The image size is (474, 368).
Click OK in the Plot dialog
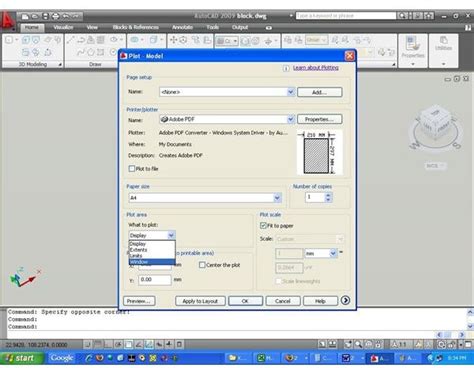pos(245,301)
